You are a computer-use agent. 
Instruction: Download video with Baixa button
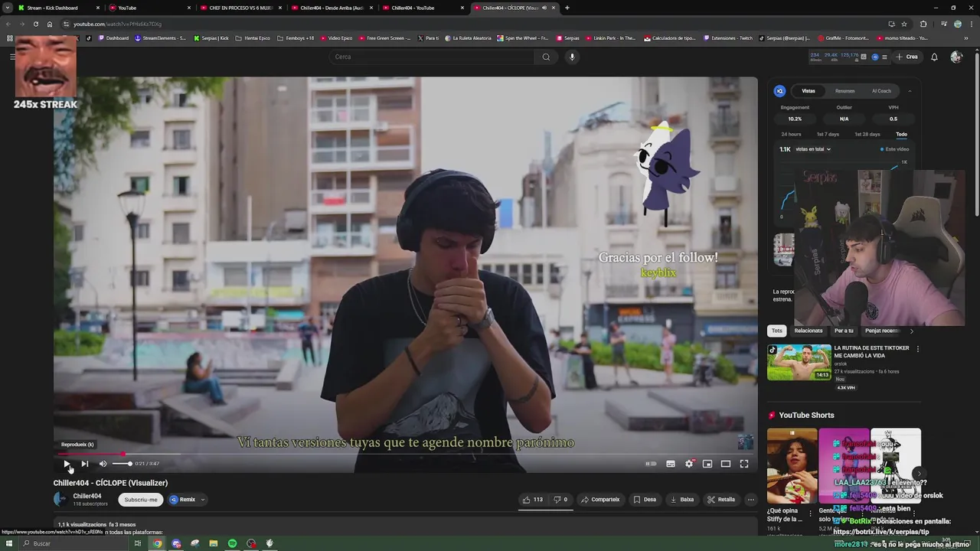point(682,500)
